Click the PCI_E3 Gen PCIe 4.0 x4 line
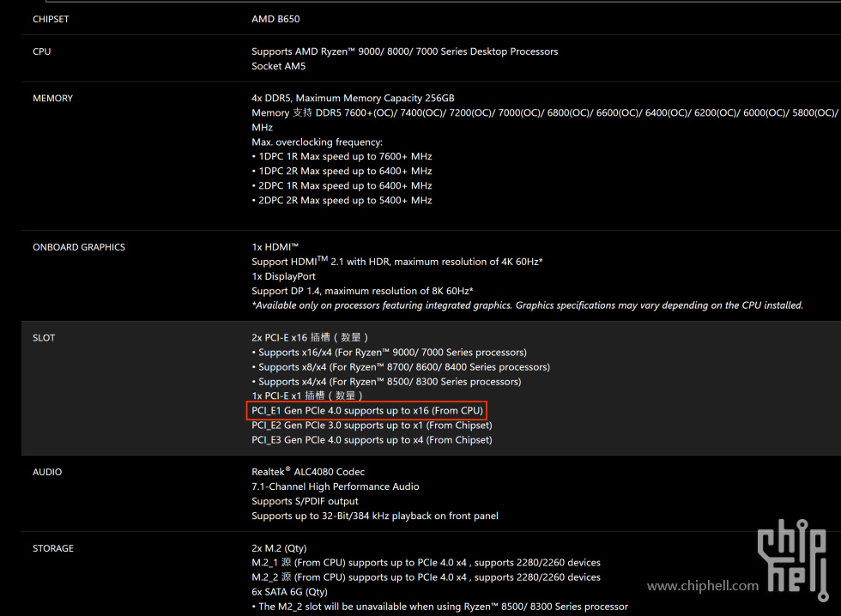This screenshot has width=841, height=616. point(372,439)
